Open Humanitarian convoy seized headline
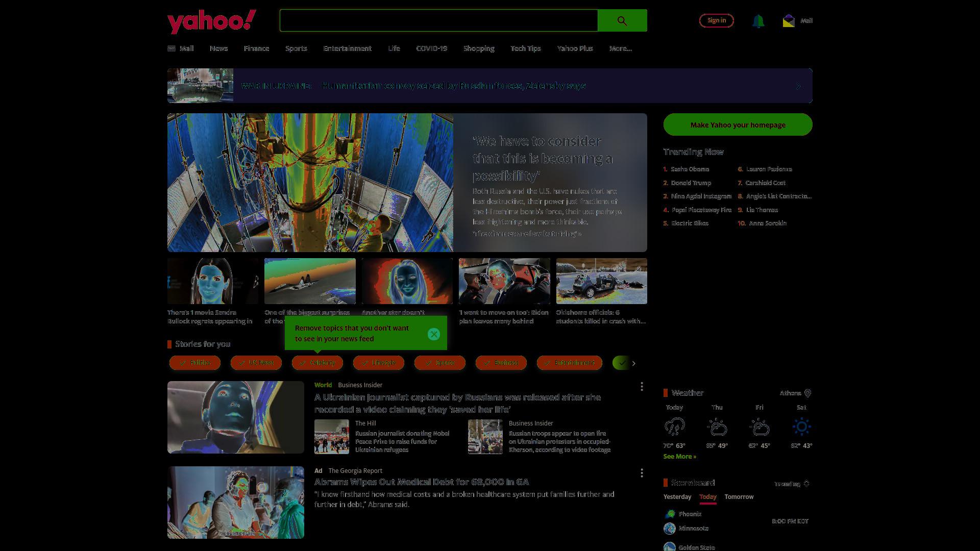 [454, 86]
